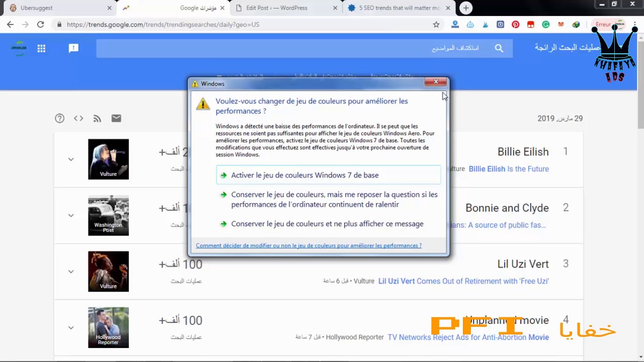Choose Activer le jeu de couleurs Windows 7 de base
This screenshot has width=644, height=362.
point(329,175)
